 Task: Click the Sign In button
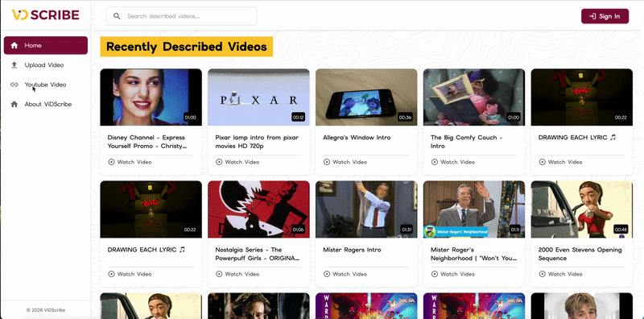605,16
